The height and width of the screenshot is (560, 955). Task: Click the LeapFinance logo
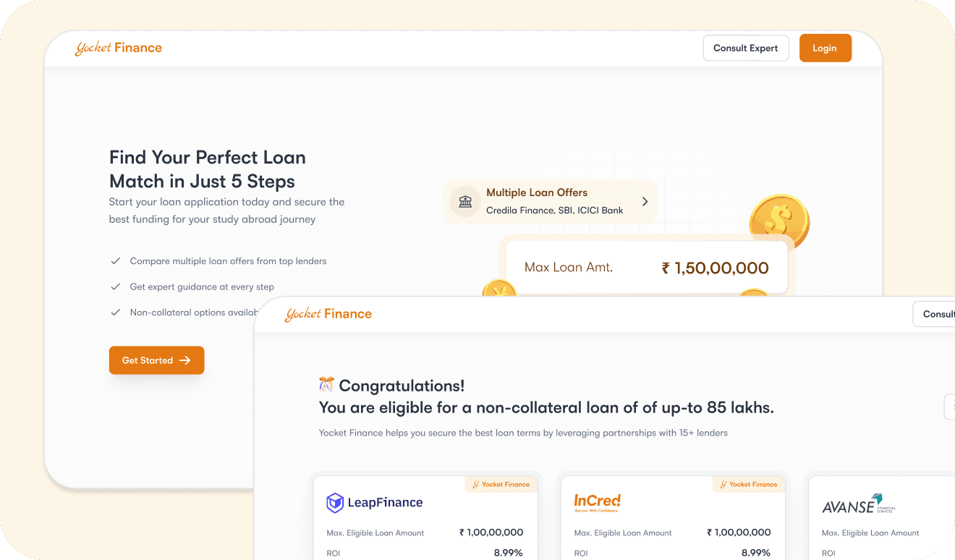pyautogui.click(x=375, y=503)
